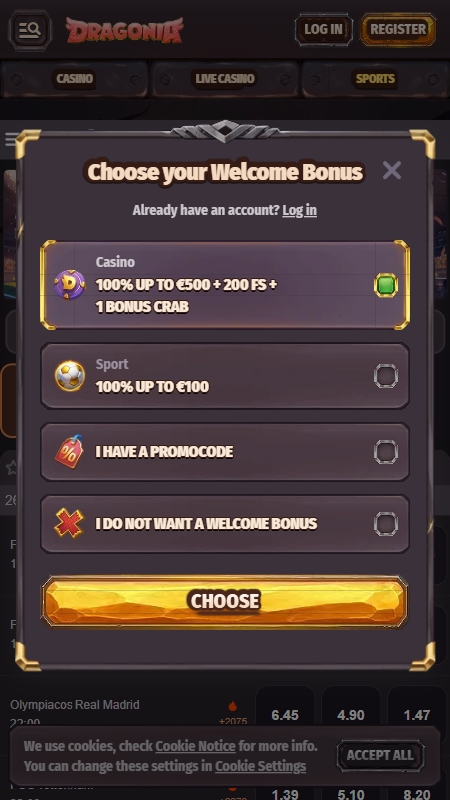
Task: Click the Register button in header
Action: coord(398,30)
